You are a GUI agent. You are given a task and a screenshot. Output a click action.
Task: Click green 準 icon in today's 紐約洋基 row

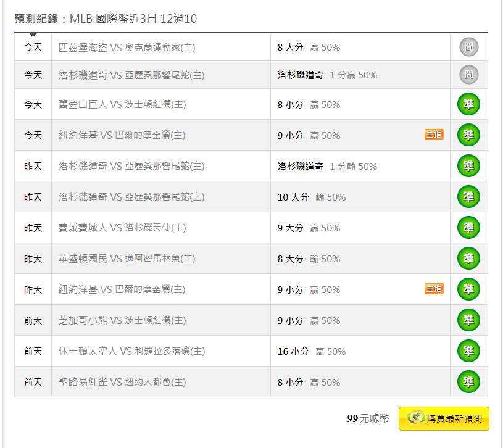[468, 135]
